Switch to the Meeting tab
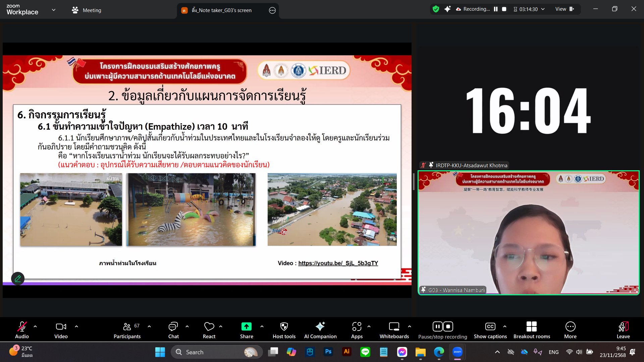Viewport: 644px width, 362px height. tap(87, 10)
